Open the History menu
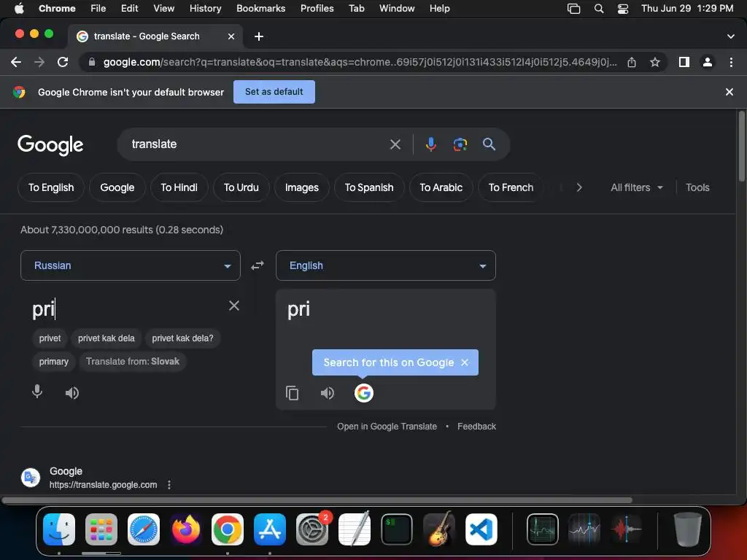The width and height of the screenshot is (747, 560). tap(205, 8)
